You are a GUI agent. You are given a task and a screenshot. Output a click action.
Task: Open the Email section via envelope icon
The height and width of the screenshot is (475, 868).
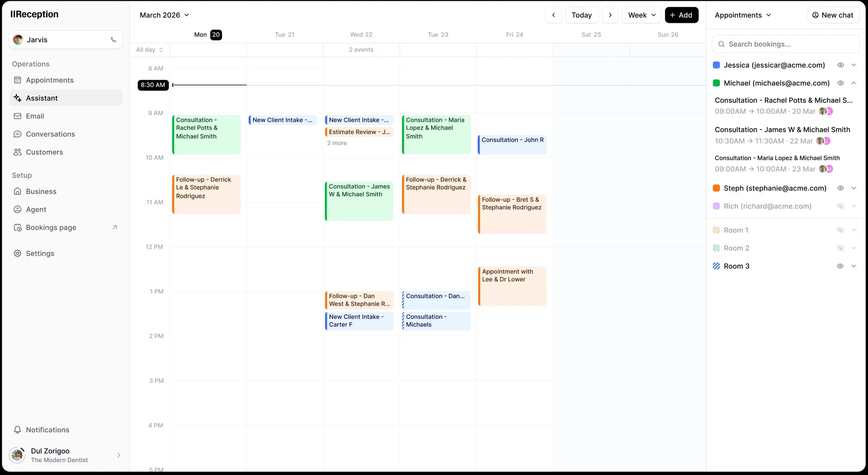18,116
